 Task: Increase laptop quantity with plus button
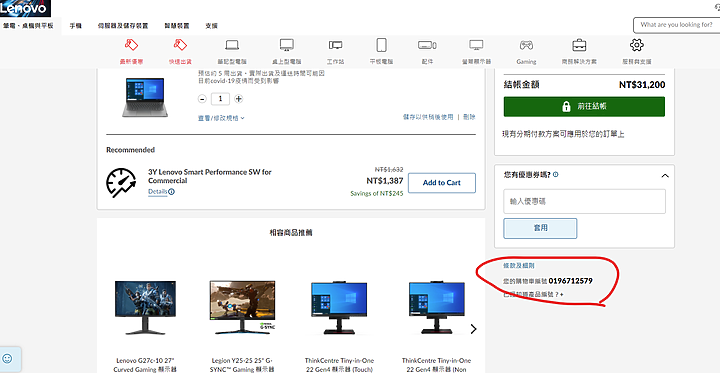tap(238, 99)
